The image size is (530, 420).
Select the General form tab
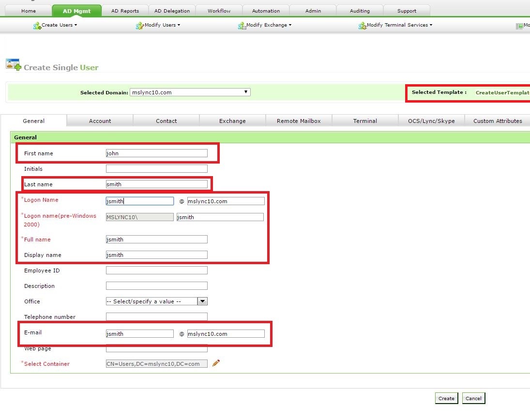33,121
